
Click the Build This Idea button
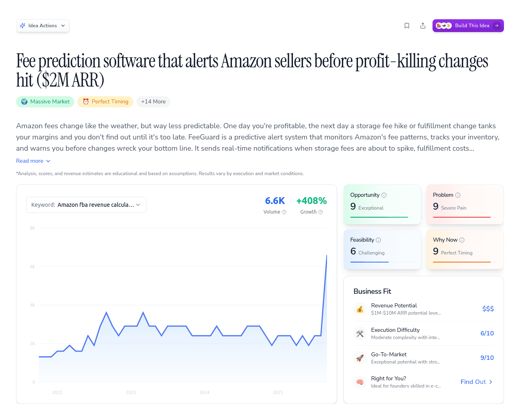click(468, 25)
